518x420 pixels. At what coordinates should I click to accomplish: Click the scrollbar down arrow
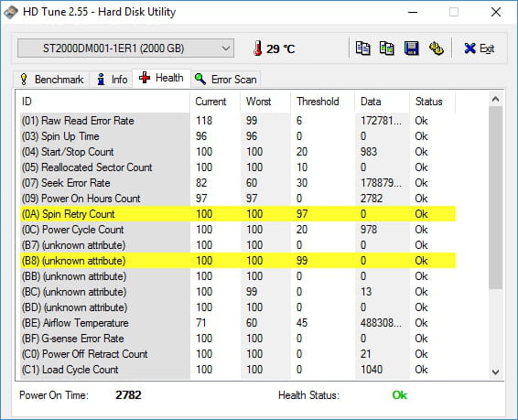point(495,372)
